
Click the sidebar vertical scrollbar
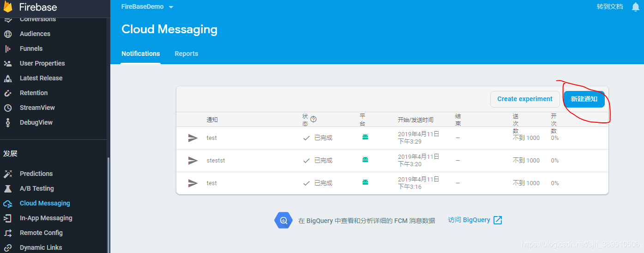pyautogui.click(x=108, y=205)
